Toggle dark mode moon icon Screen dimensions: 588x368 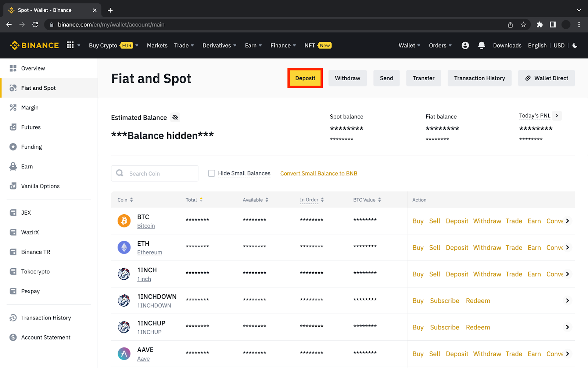pyautogui.click(x=575, y=45)
